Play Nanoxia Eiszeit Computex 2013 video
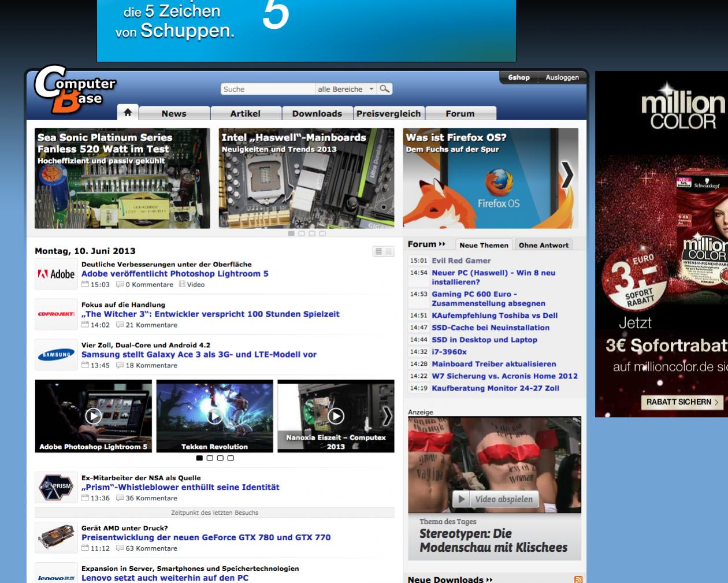Screen dimensions: 728x583 pos(336,416)
